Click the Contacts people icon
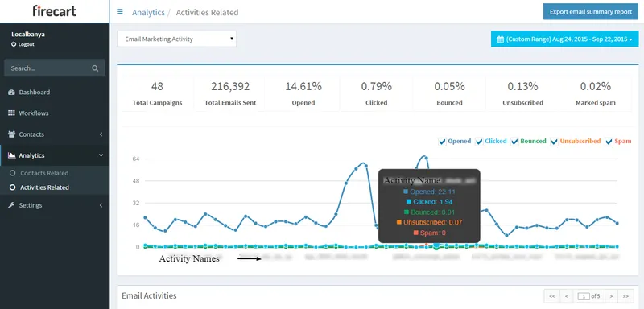Image resolution: width=644 pixels, height=309 pixels. 11,134
